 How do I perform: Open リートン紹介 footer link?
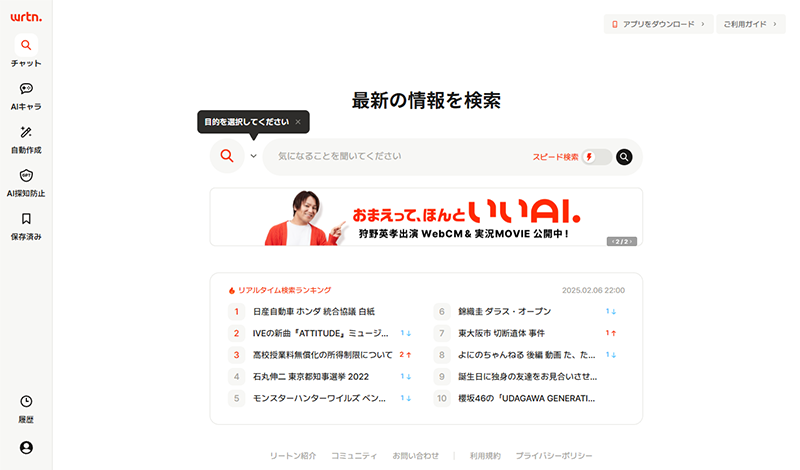293,456
